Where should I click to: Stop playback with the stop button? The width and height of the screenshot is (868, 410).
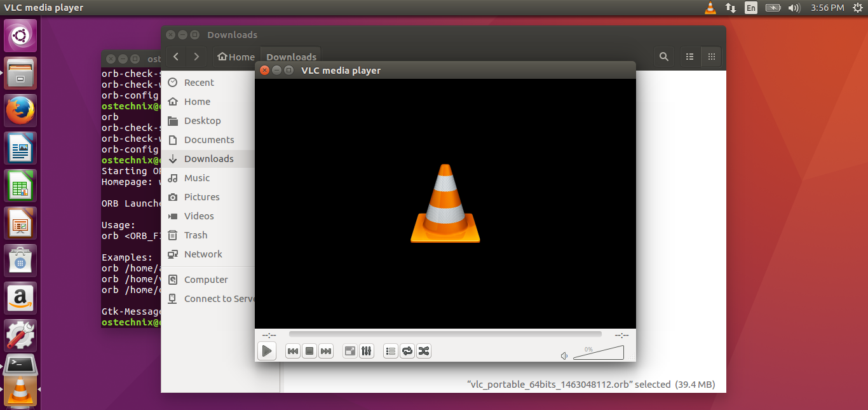tap(309, 351)
